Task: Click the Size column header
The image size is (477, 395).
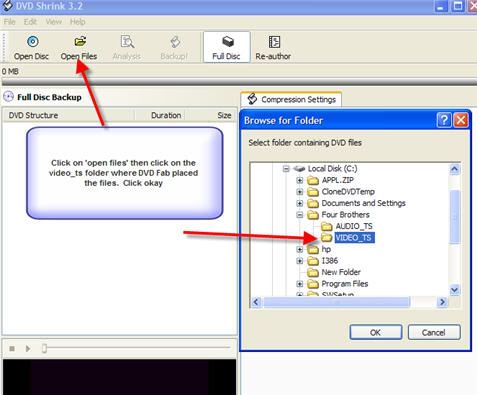Action: tap(210, 115)
